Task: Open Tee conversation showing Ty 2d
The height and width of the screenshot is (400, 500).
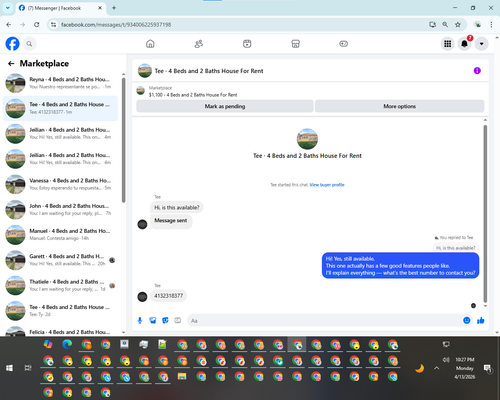Action: click(x=60, y=311)
